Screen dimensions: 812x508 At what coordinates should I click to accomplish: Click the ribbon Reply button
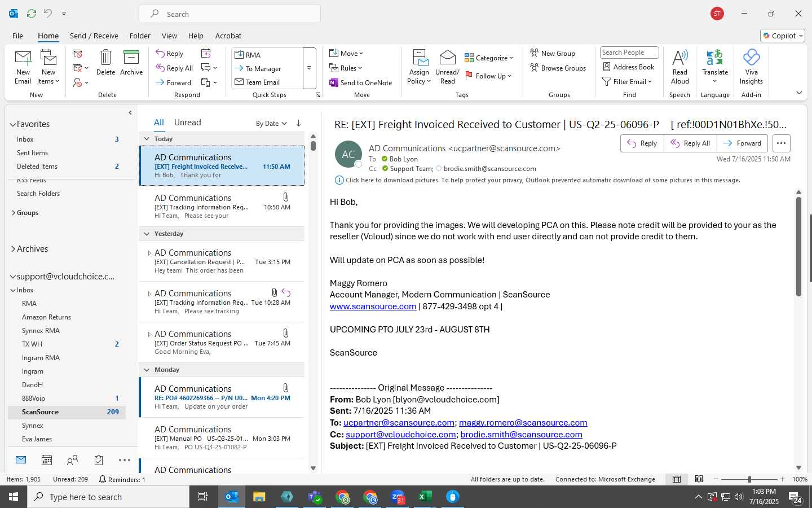tap(170, 54)
